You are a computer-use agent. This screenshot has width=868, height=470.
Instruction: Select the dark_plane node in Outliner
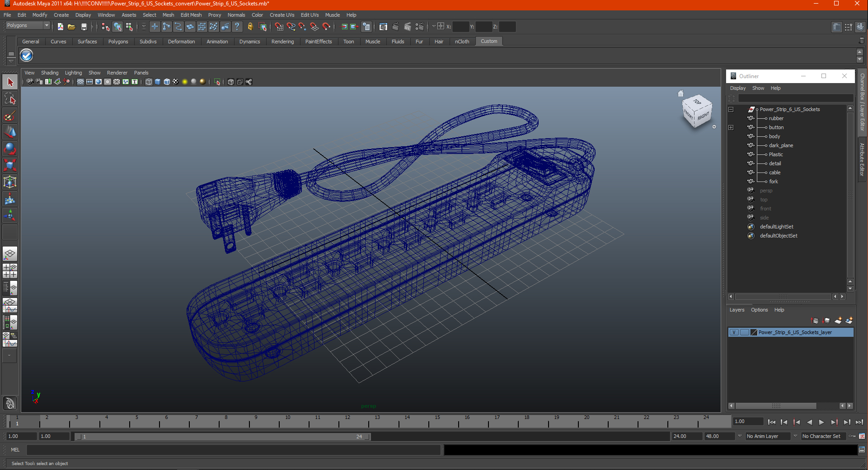[x=781, y=145]
